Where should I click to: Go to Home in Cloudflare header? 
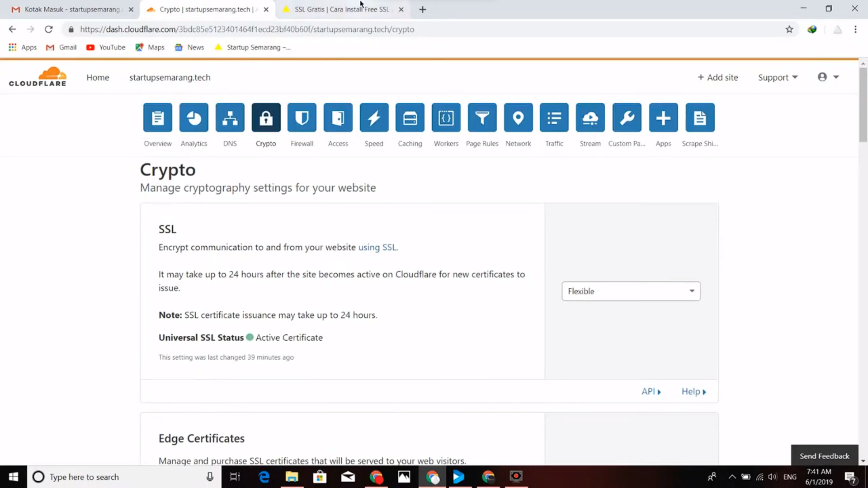(x=98, y=77)
